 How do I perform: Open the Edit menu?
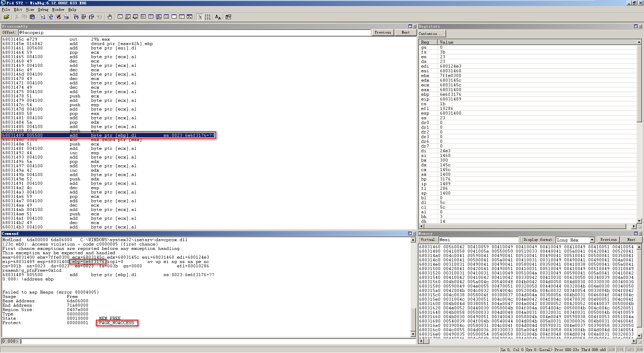[18, 9]
